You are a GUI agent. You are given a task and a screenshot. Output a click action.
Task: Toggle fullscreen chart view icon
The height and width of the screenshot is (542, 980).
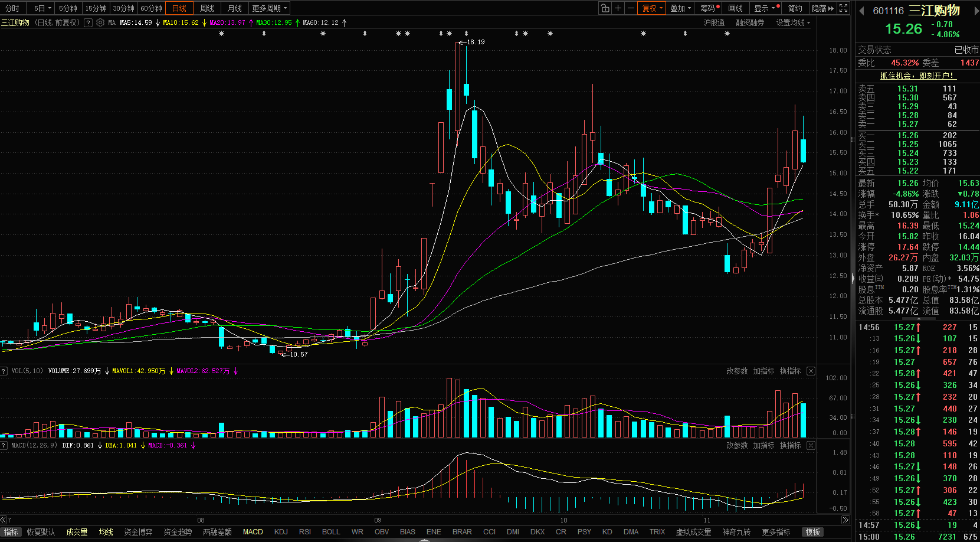pos(844,8)
